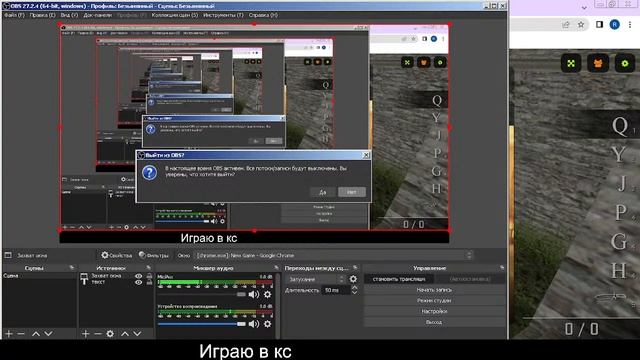This screenshot has height=360, width=640.
Task: Open the Док-панели menu
Action: coord(98,15)
